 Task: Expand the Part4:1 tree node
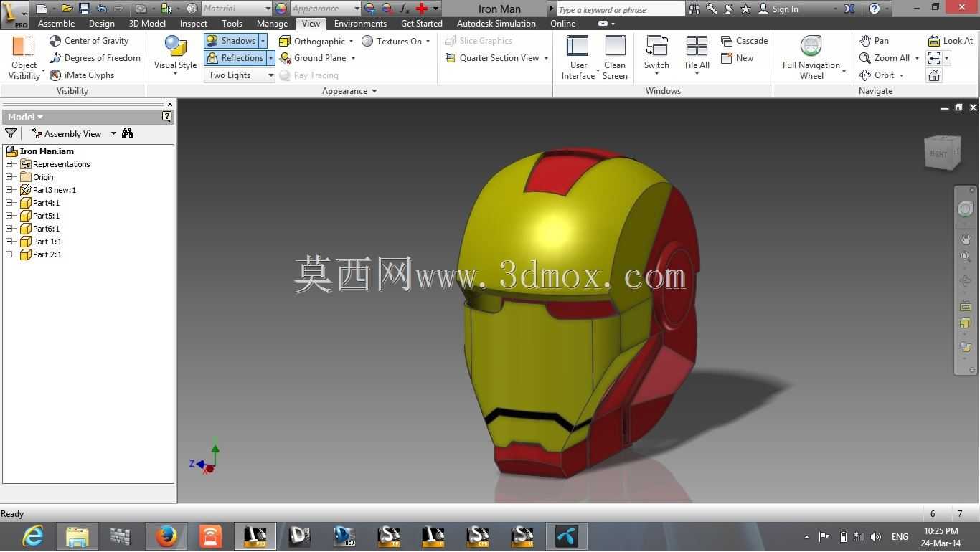[x=9, y=203]
